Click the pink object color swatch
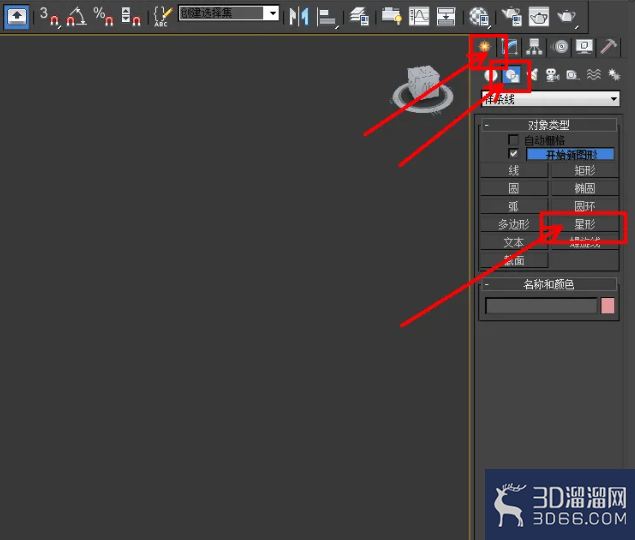635x540 pixels. tap(607, 306)
